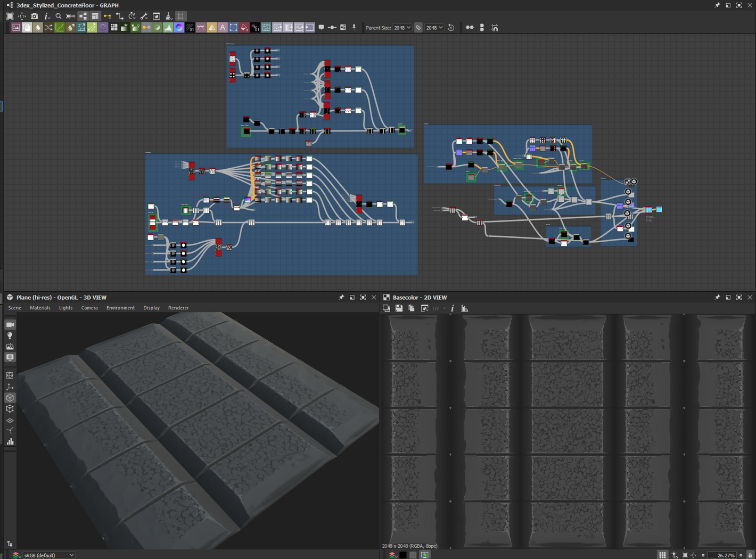Viewport: 756px width, 559px height.
Task: Add a frame to the graph
Action: tap(343, 28)
